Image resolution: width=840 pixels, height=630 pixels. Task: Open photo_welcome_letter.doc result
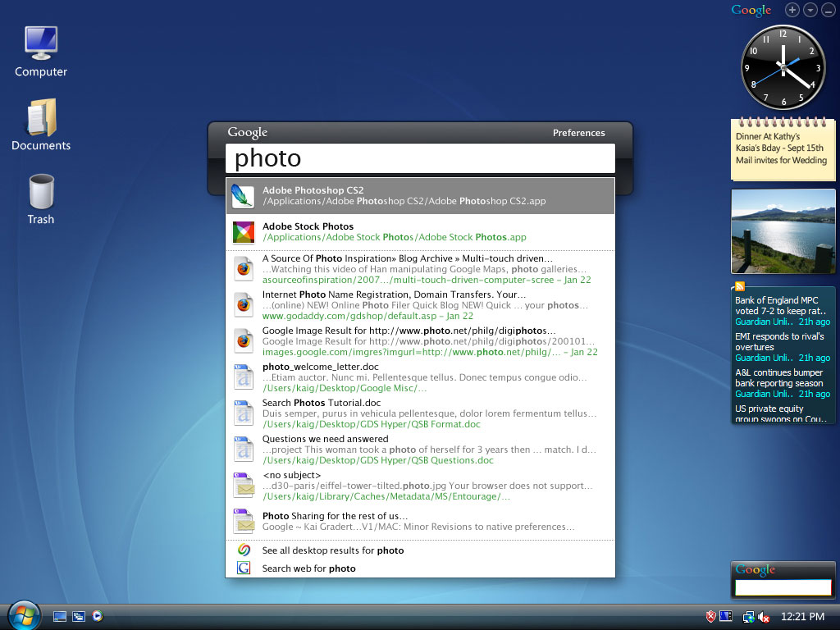tap(420, 377)
